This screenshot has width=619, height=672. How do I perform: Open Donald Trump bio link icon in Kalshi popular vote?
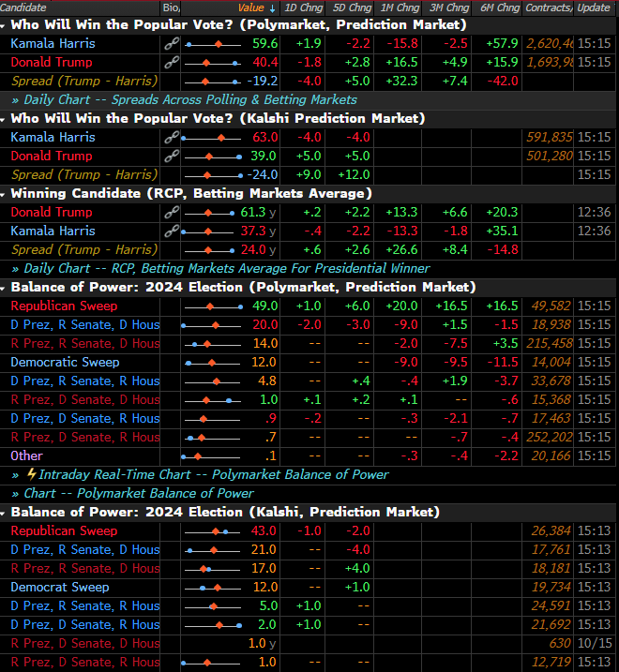click(171, 157)
